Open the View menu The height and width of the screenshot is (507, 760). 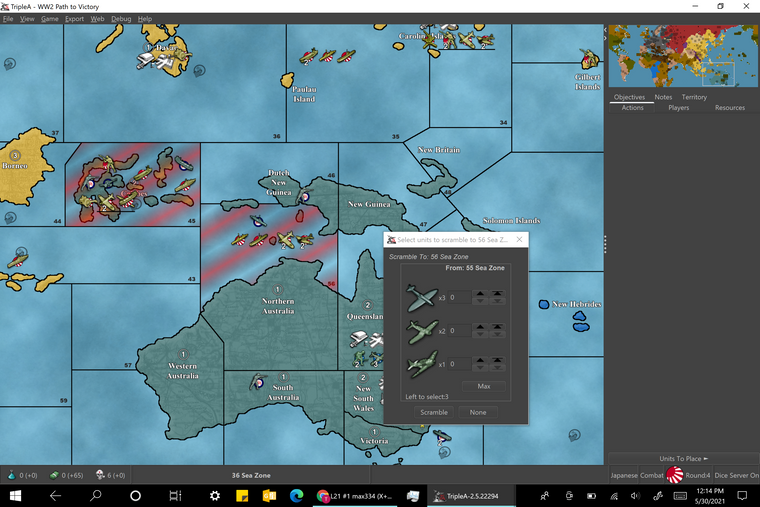point(27,19)
